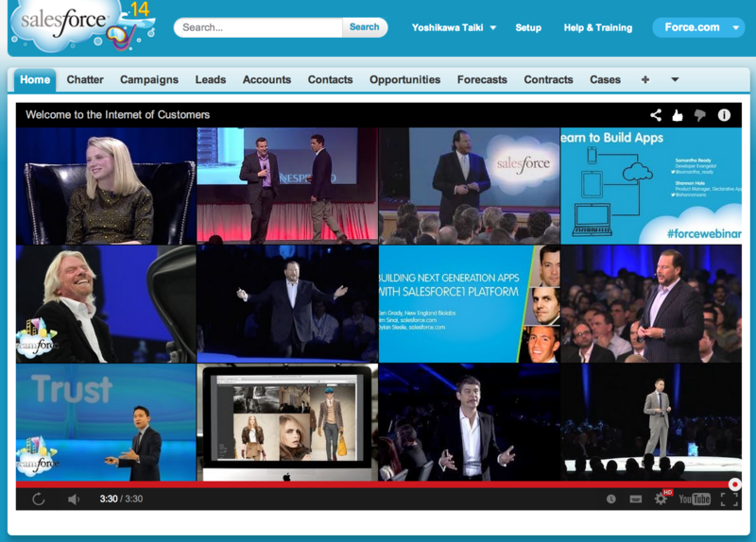Open the laughing white-haired man thumbnail
Screen dimensions: 756x542
[x=106, y=304]
